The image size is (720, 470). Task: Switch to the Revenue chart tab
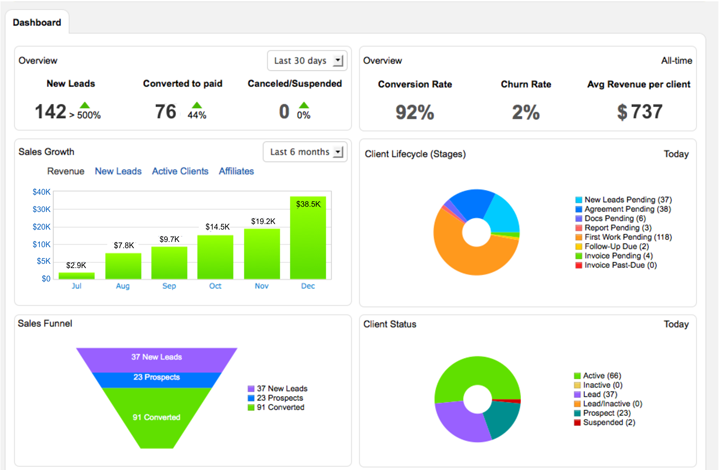point(65,171)
